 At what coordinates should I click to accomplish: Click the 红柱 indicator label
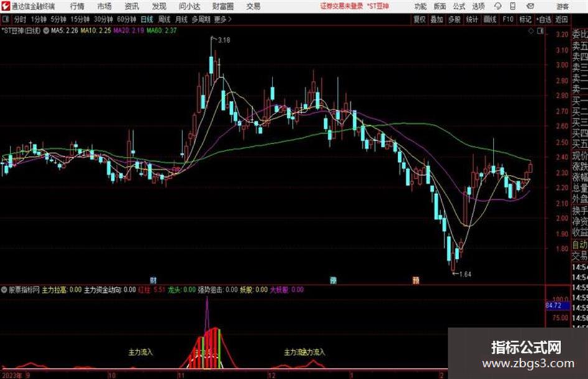152,289
